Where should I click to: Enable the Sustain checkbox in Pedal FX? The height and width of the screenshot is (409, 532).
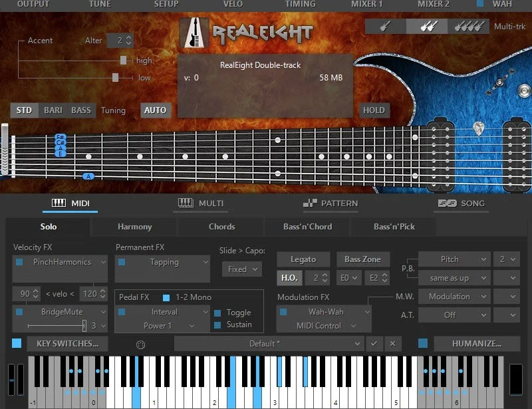pyautogui.click(x=217, y=325)
